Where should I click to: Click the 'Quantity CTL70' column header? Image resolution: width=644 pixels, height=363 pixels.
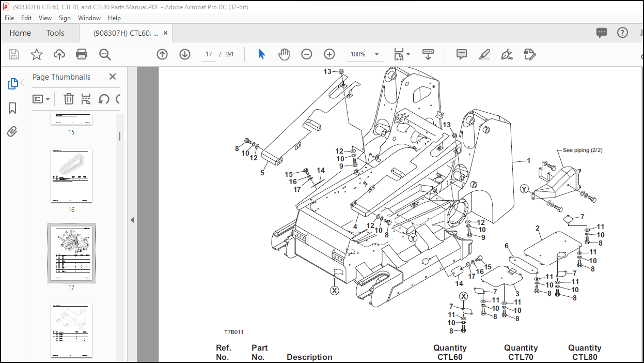(521, 353)
